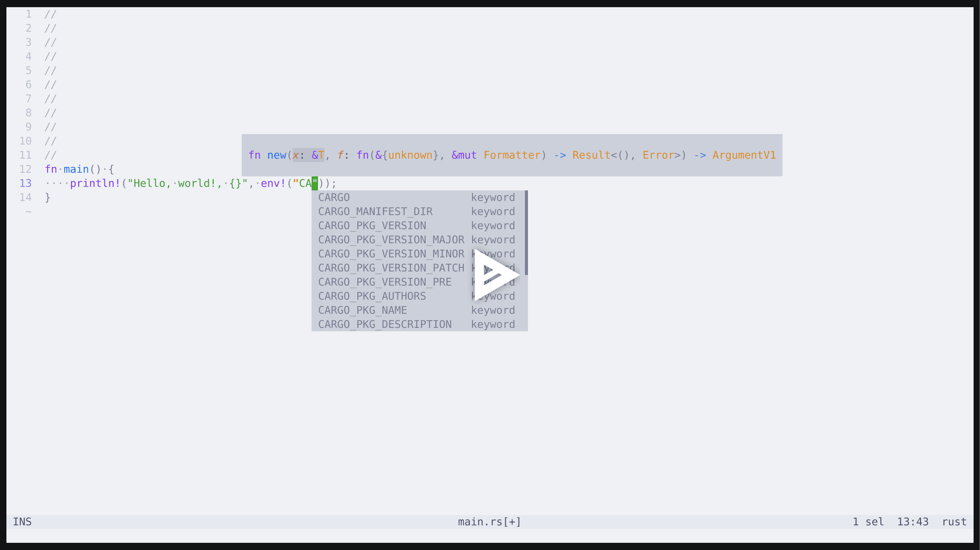Click '{unknown}' in the signature popup

point(410,155)
